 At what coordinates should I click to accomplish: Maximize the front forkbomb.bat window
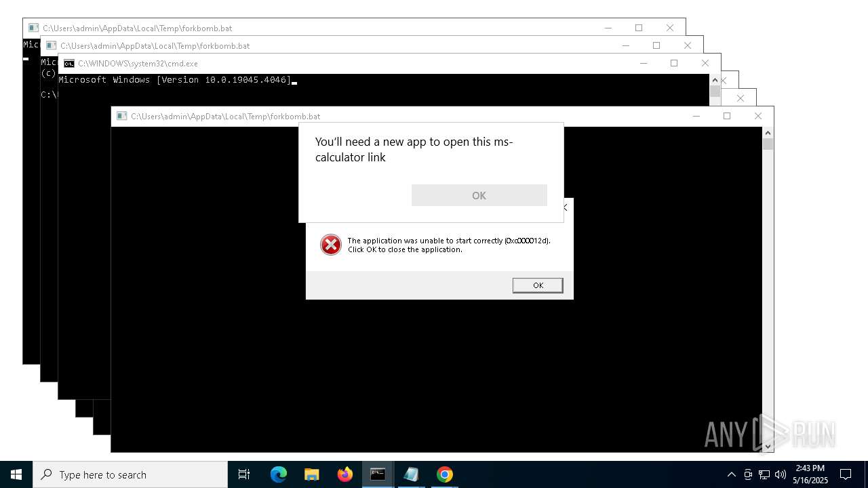(x=727, y=116)
